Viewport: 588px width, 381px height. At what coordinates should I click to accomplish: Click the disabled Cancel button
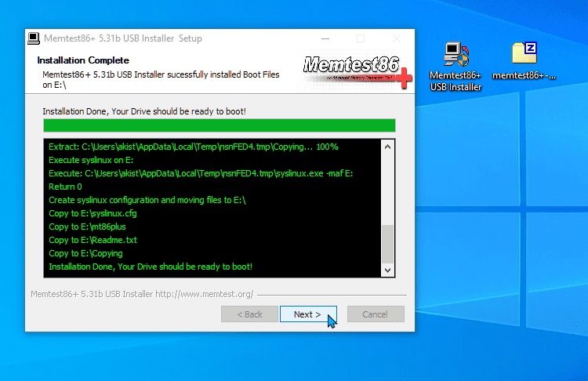(x=376, y=314)
